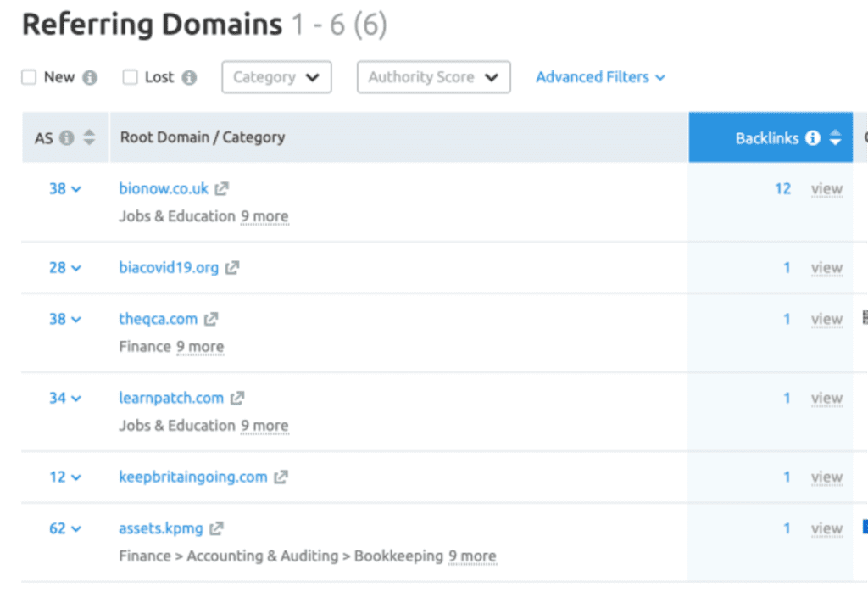Open the Authority Score dropdown
This screenshot has width=868, height=603.
[x=433, y=77]
